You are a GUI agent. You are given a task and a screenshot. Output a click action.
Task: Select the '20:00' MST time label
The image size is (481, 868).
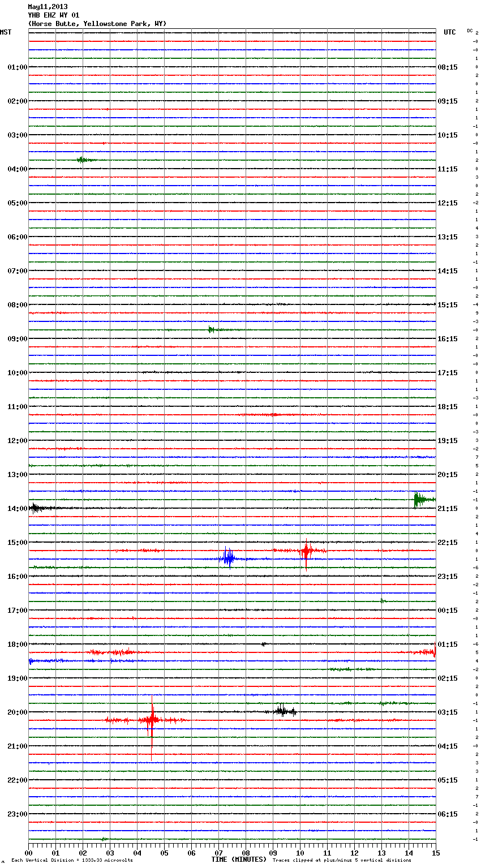17,712
